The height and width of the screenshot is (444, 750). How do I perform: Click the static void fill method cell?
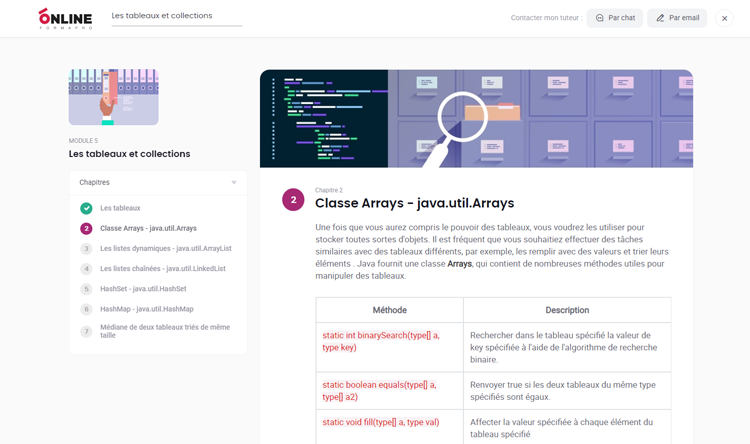(389, 427)
